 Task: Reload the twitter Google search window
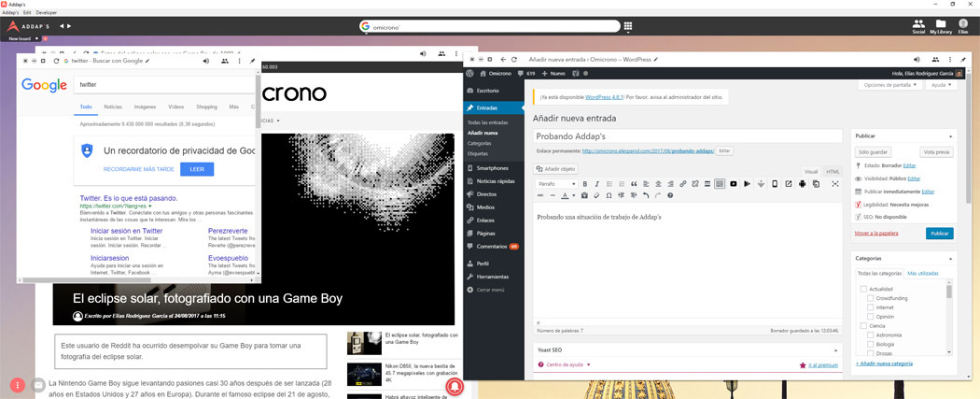coord(56,61)
